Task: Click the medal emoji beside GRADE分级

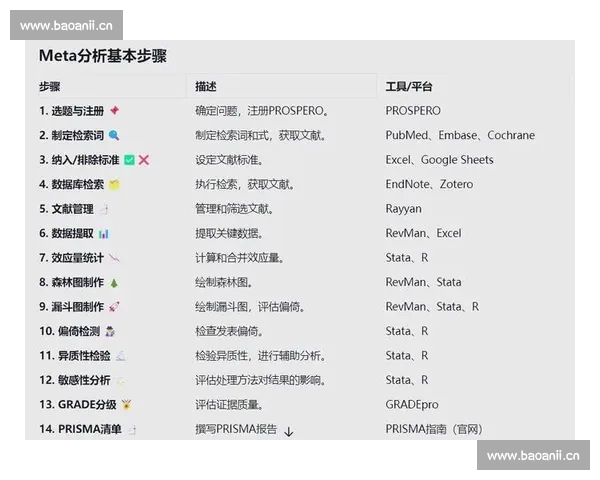Action: [x=127, y=405]
